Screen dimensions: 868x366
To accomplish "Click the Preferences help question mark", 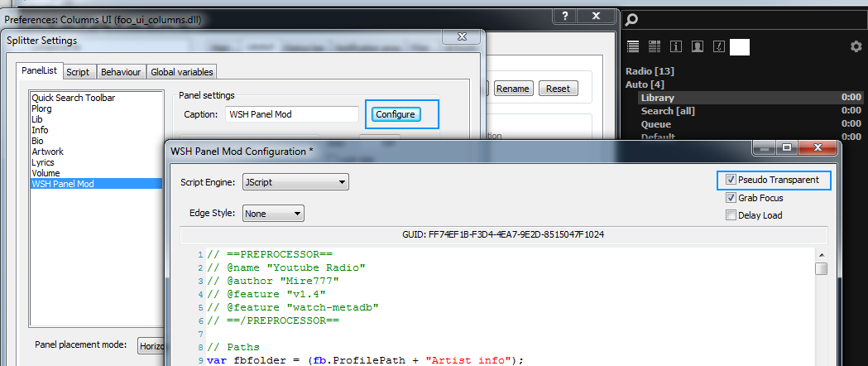I will (564, 16).
